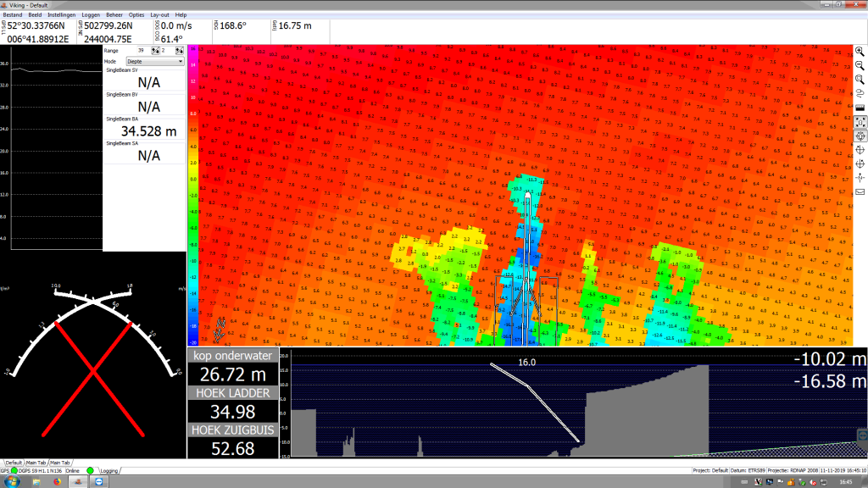This screenshot has height=488, width=868.
Task: Click the Projectie: RDNAP 2008 status field
Action: coord(793,470)
